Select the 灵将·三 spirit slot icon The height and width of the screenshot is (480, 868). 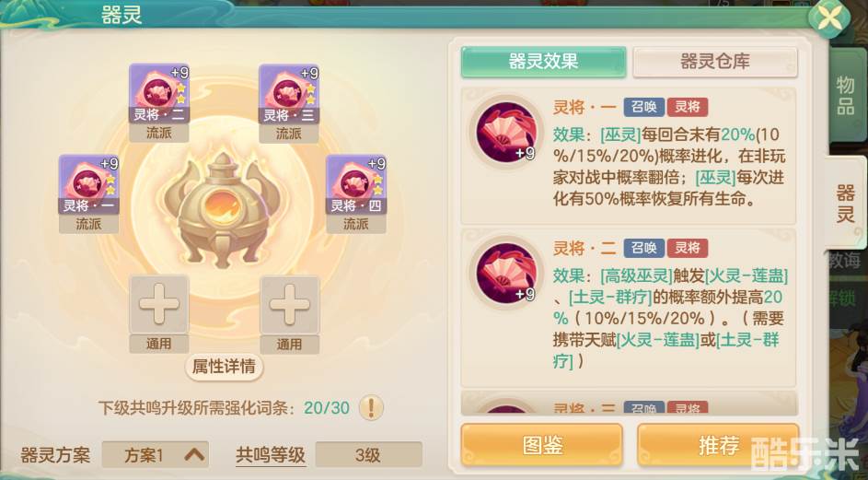(x=289, y=93)
